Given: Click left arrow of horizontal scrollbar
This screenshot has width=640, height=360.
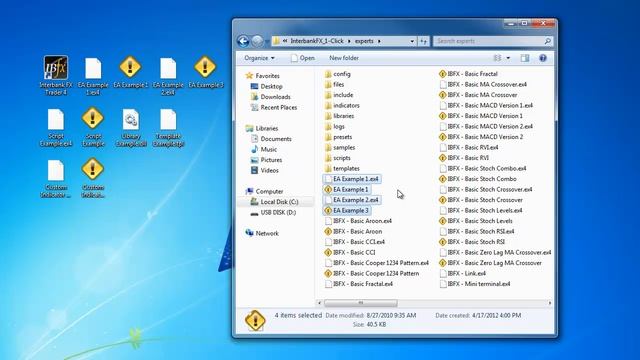Looking at the screenshot, I should pos(320,303).
